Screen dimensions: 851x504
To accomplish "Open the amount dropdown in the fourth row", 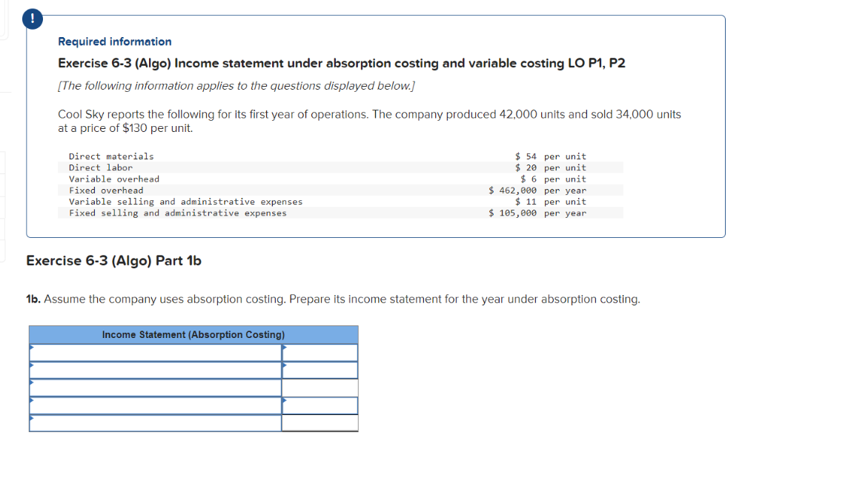I will (319, 405).
